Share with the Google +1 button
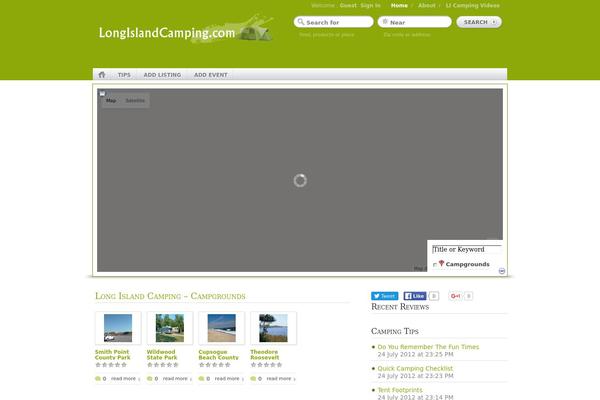The height and width of the screenshot is (400, 600). (455, 296)
